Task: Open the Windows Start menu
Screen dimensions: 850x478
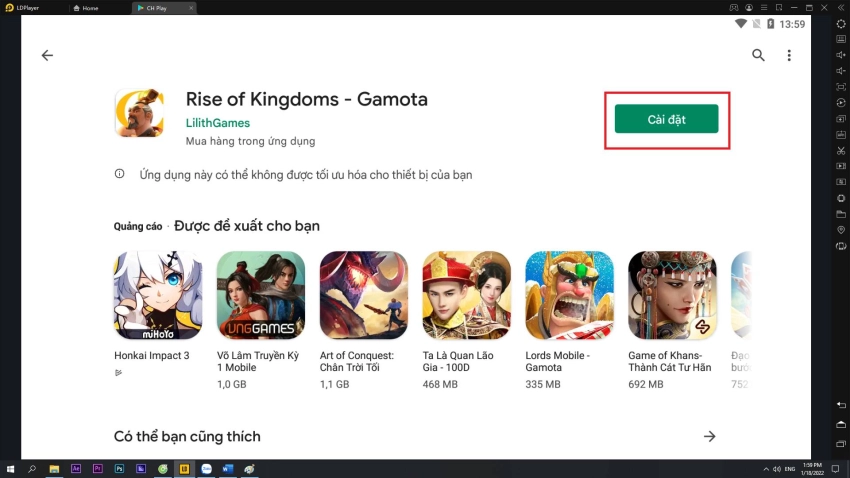Action: click(9, 468)
